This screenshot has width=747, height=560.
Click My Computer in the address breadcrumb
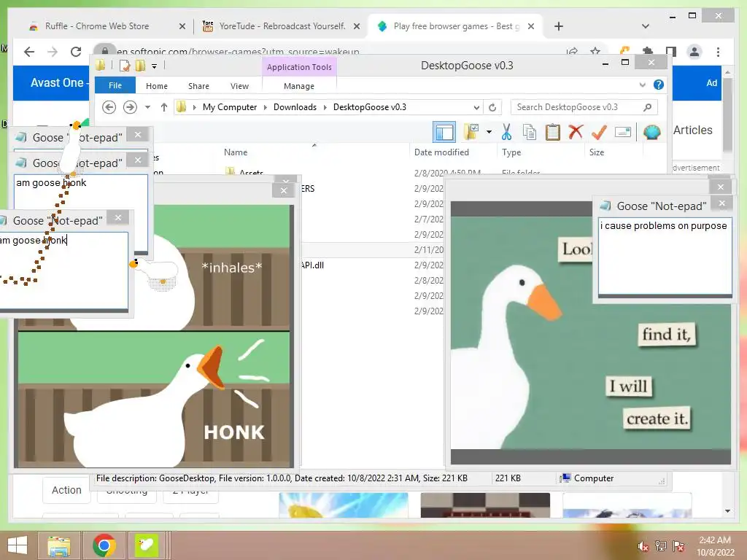click(x=230, y=107)
